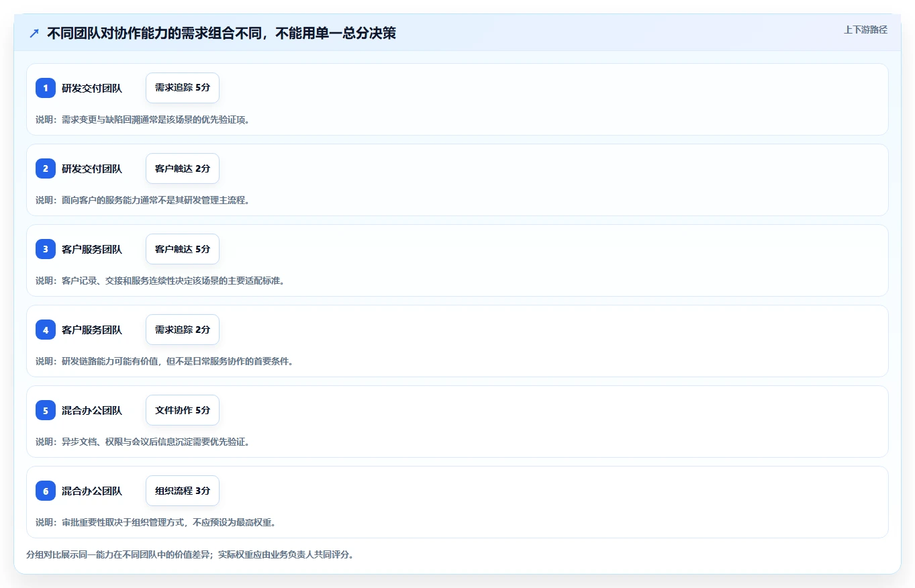Click the 组织流程 3分 score chip
The height and width of the screenshot is (588, 915).
(183, 491)
